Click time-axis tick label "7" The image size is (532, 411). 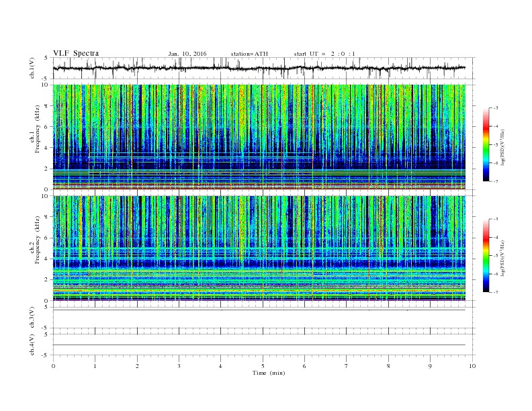pyautogui.click(x=347, y=366)
